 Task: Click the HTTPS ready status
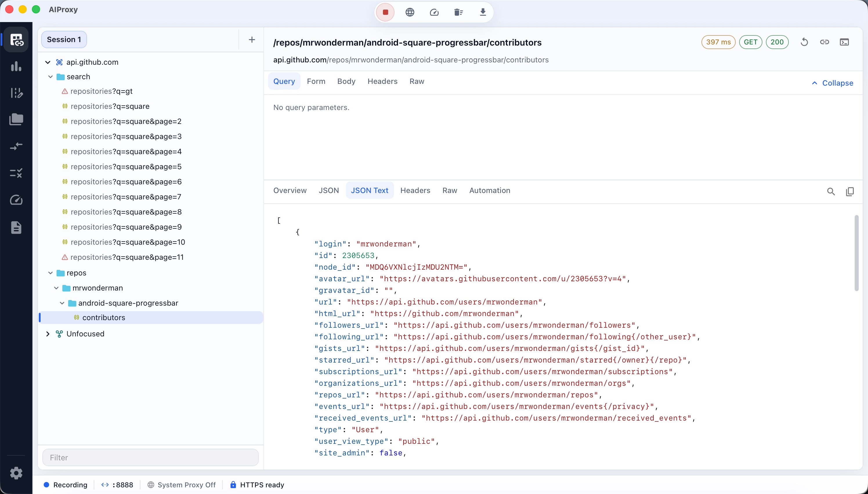(257, 485)
